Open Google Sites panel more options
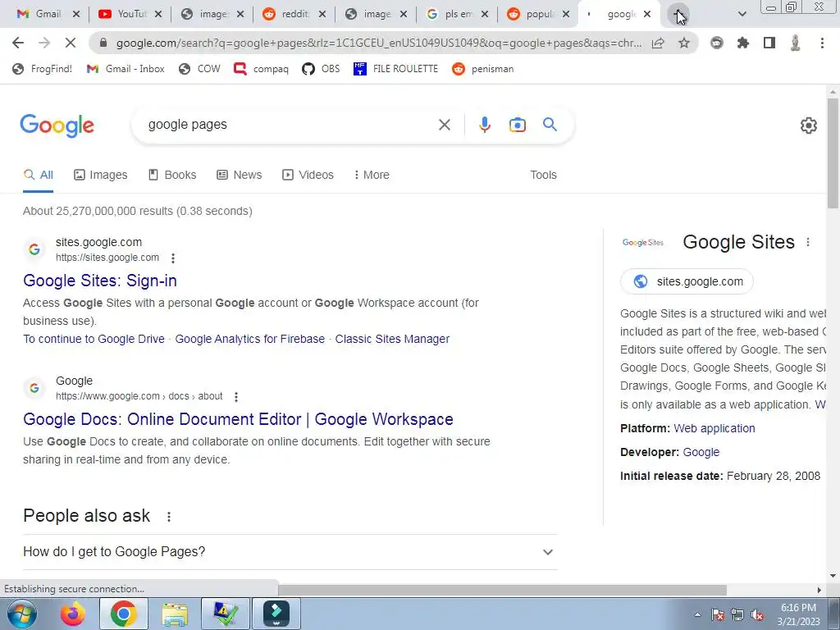This screenshot has width=840, height=630. click(x=808, y=242)
